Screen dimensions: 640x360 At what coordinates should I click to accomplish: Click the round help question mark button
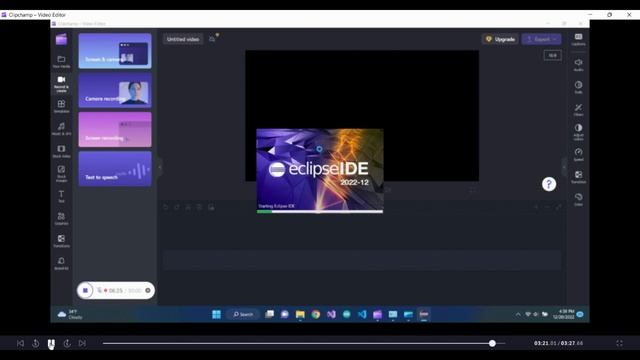[549, 184]
